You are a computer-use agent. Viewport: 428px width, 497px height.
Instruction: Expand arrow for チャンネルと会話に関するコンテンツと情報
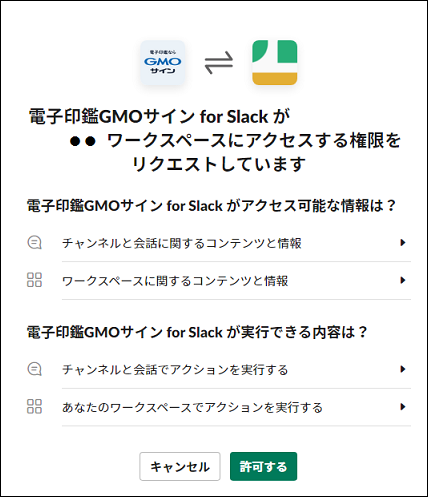(x=403, y=243)
